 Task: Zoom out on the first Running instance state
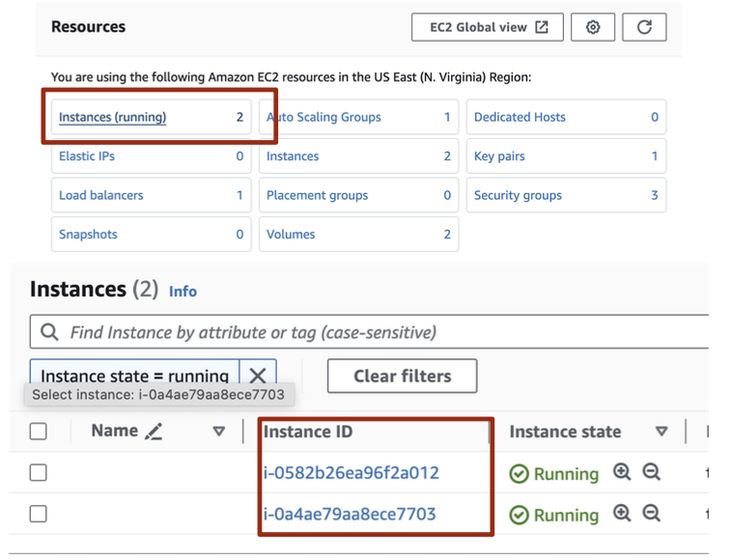[x=652, y=472]
